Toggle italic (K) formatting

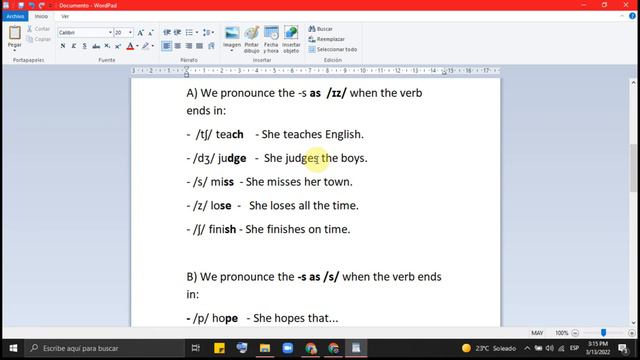(x=73, y=46)
